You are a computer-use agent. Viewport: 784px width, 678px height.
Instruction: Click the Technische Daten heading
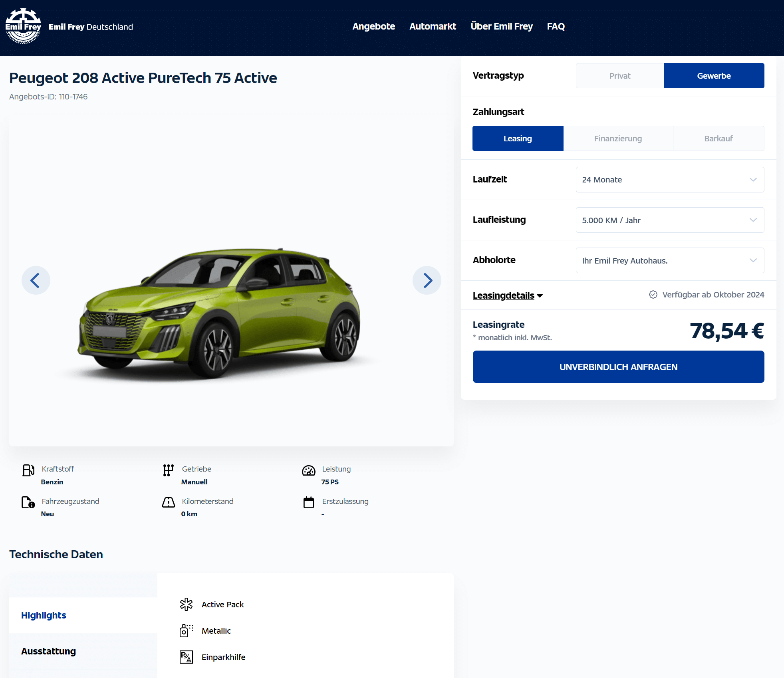pos(56,554)
